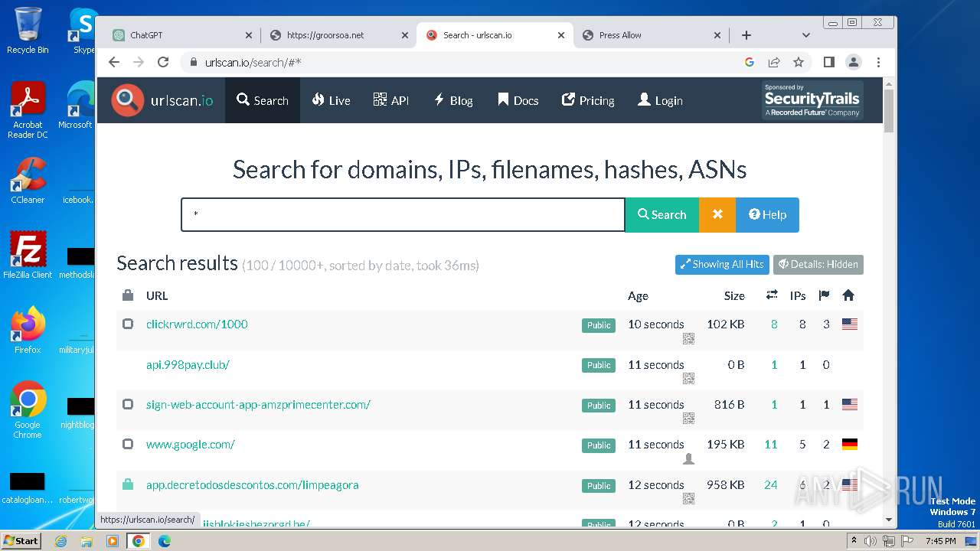Open result sign-web-account-app-amzprimecenter.com/
The image size is (980, 551).
[x=258, y=405]
